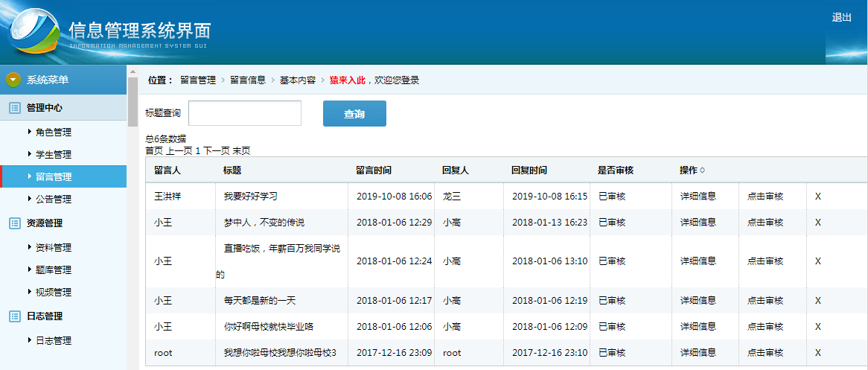Click the 系统菜单 round arrow icon
The height and width of the screenshot is (370, 868).
click(13, 80)
